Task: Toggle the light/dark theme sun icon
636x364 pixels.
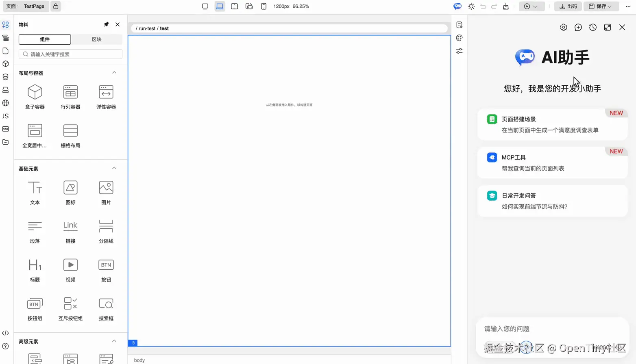Action: point(471,6)
